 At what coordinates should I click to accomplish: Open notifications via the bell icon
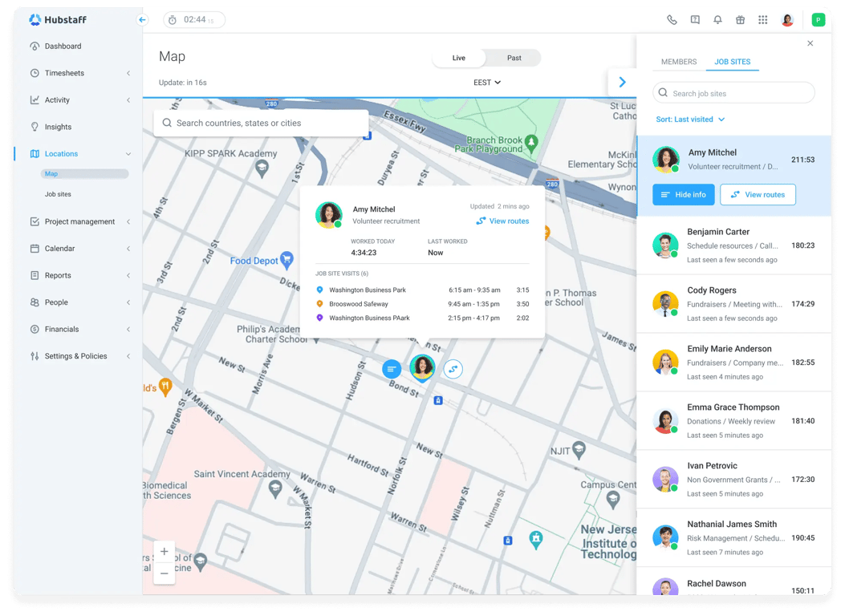click(717, 19)
